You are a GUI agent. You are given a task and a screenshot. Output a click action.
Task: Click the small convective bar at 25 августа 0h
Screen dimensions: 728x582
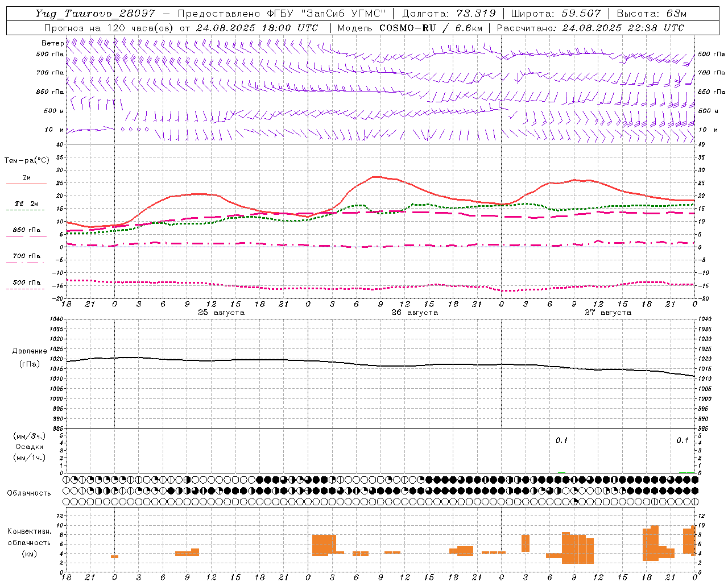click(114, 556)
